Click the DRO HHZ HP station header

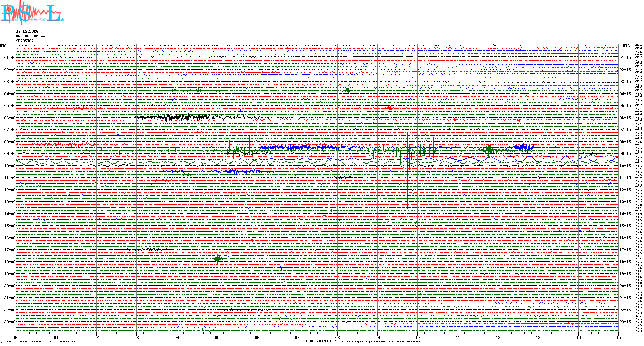tap(30, 36)
